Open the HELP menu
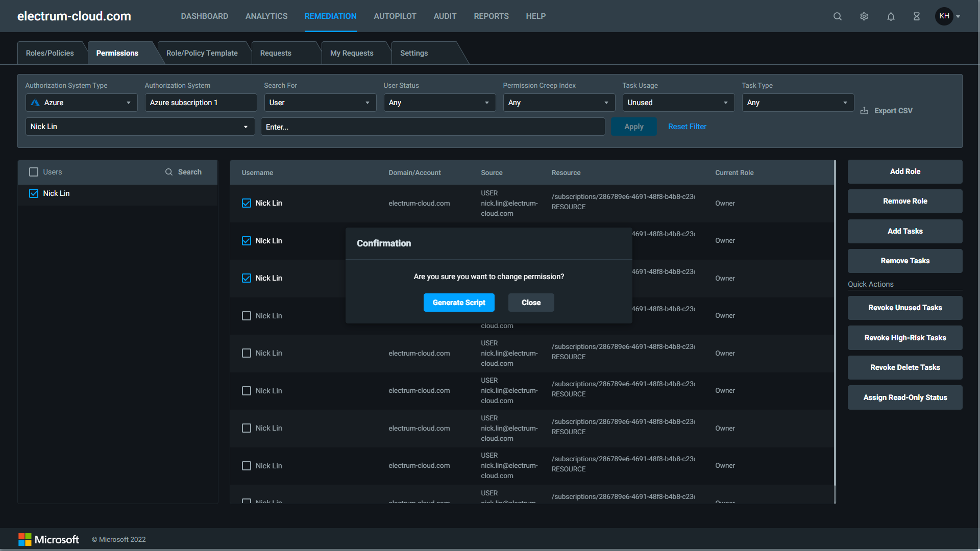Screen dimensions: 980x551 (x=536, y=16)
